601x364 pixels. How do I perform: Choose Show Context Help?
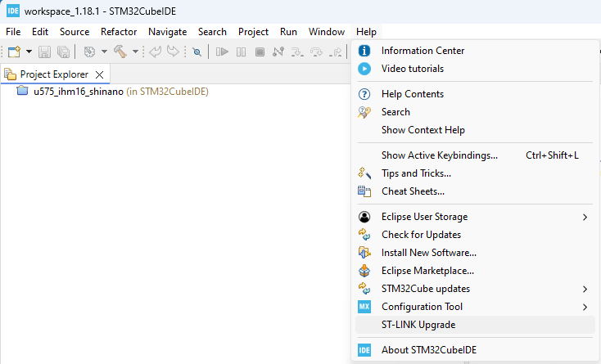click(475, 130)
